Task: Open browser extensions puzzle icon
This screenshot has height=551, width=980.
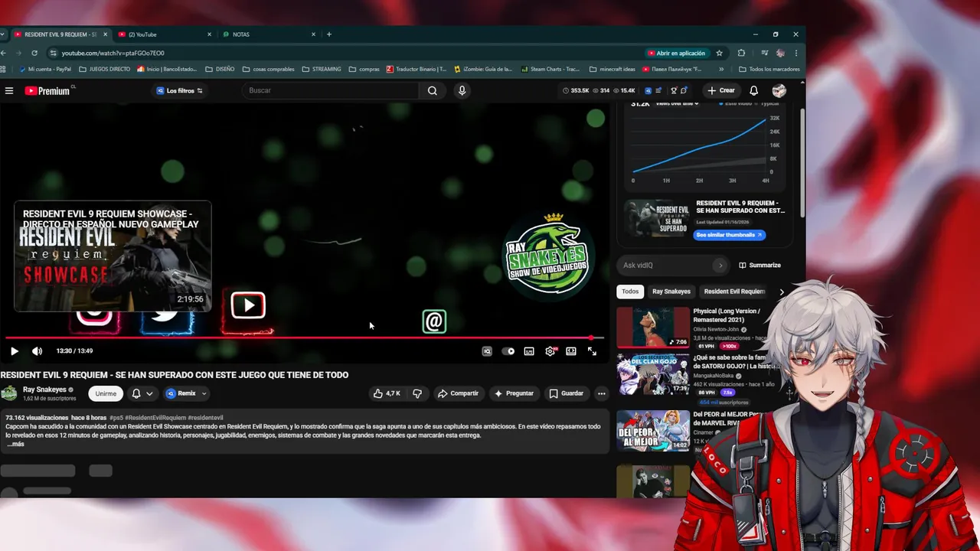Action: pyautogui.click(x=741, y=53)
